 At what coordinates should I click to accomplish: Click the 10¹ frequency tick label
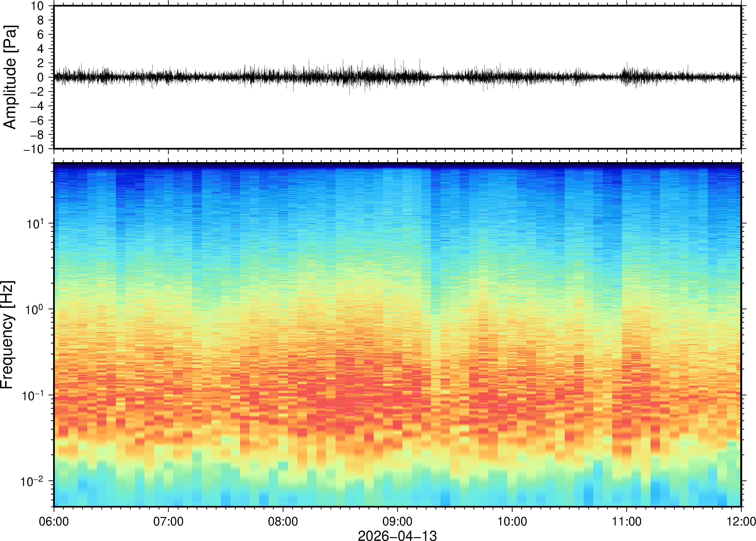pos(35,223)
